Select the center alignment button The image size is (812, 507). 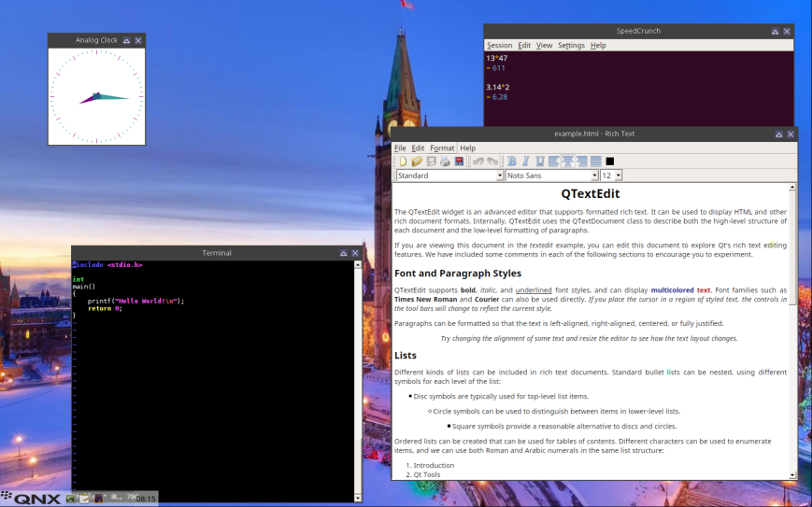pyautogui.click(x=567, y=162)
